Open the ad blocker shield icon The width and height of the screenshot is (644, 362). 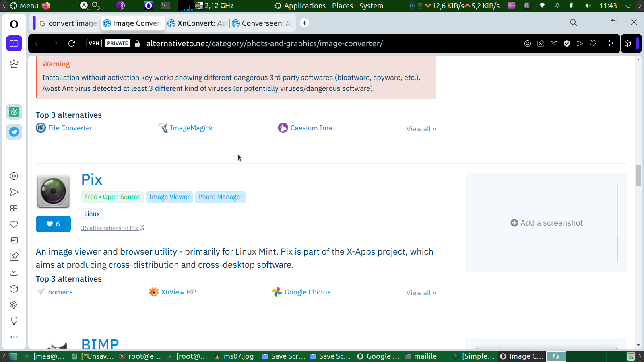(x=567, y=43)
